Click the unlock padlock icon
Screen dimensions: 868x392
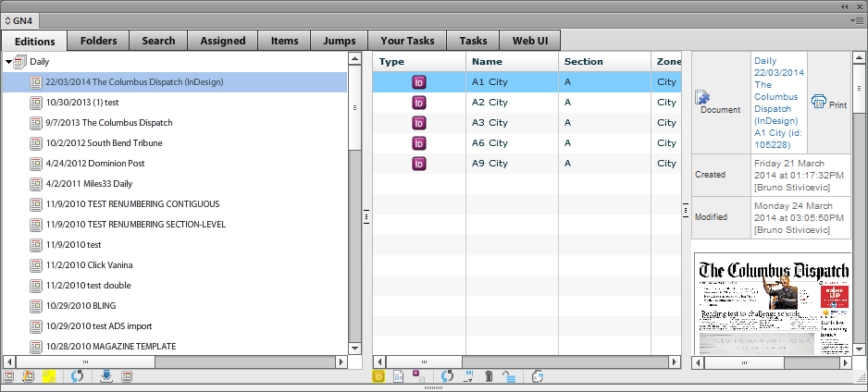coord(509,376)
